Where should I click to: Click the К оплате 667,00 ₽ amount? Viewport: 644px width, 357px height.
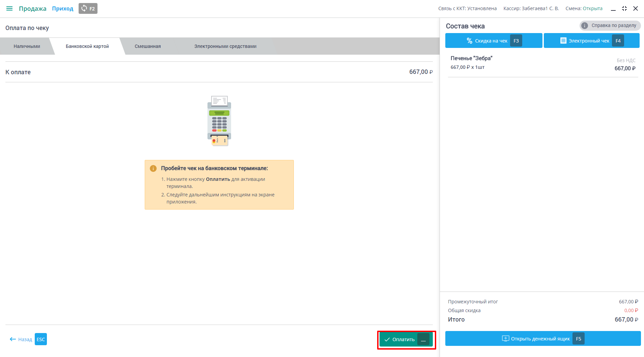click(x=421, y=72)
